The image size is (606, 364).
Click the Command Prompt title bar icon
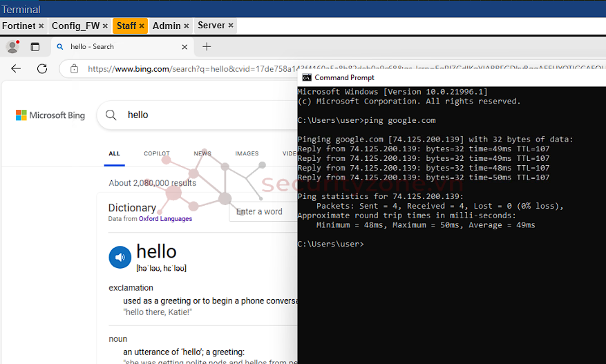307,77
